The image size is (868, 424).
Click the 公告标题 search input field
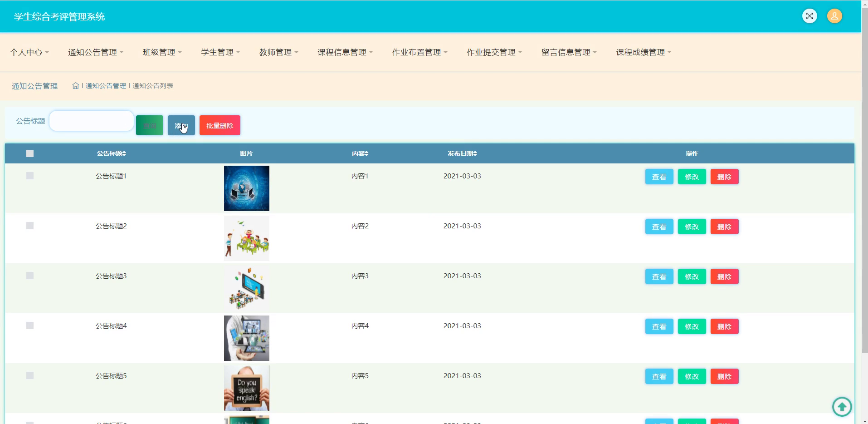(92, 121)
